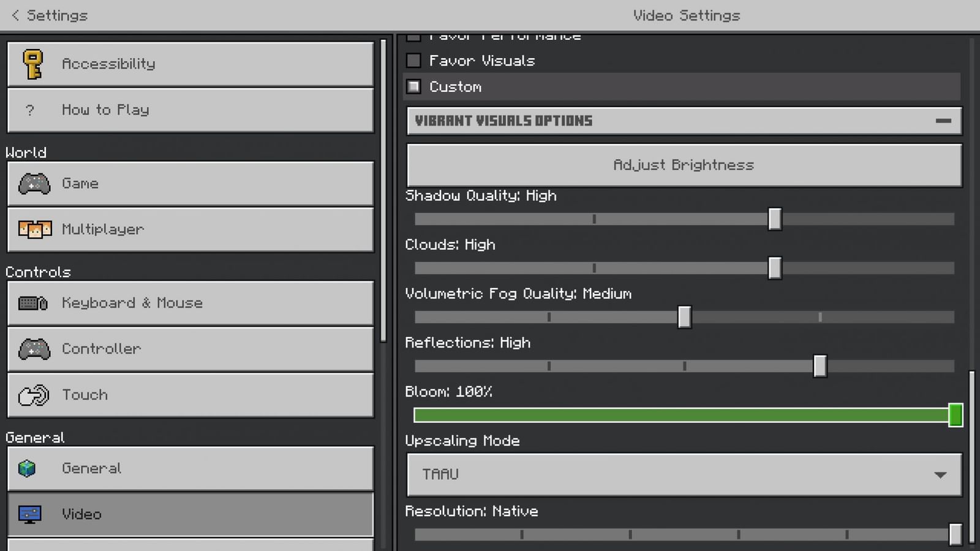This screenshot has height=551, width=980.
Task: Click the Multiplayer faces icon
Action: click(x=35, y=229)
